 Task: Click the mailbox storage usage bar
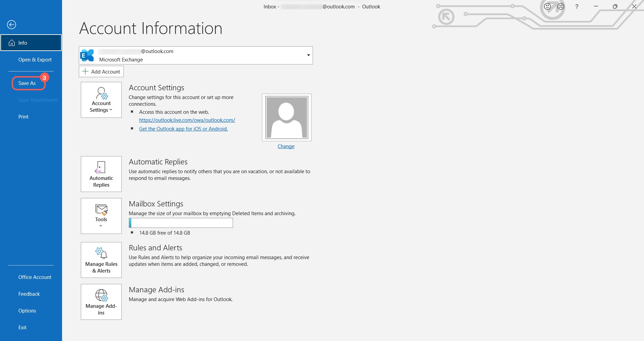pyautogui.click(x=181, y=223)
